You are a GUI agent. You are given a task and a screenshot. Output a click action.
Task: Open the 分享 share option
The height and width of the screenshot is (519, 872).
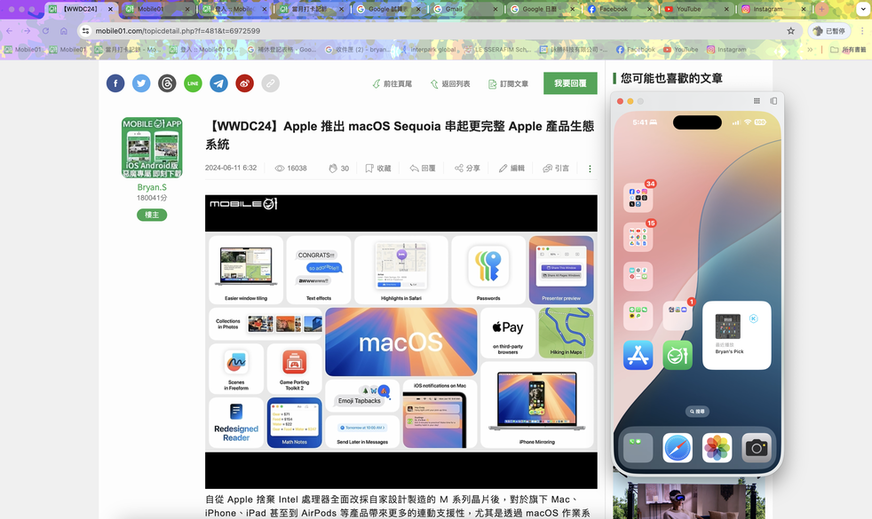click(467, 168)
